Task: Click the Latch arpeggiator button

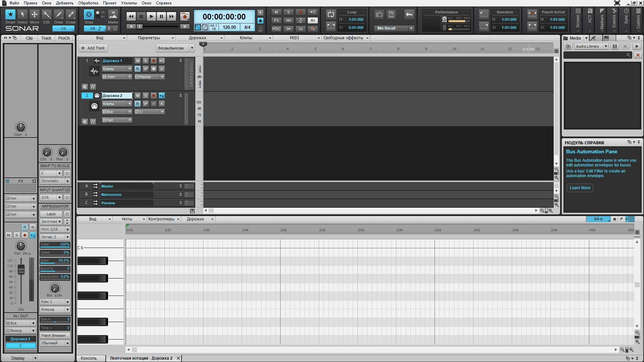Action: point(51,214)
